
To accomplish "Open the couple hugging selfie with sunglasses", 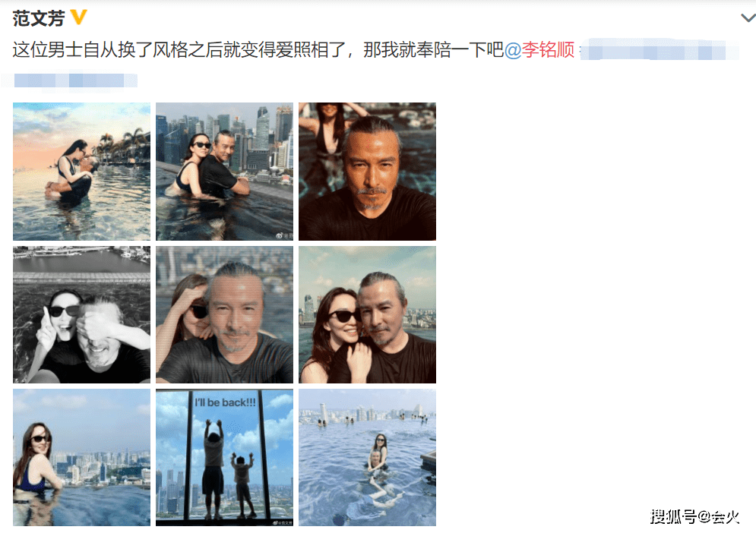I will pyautogui.click(x=367, y=314).
